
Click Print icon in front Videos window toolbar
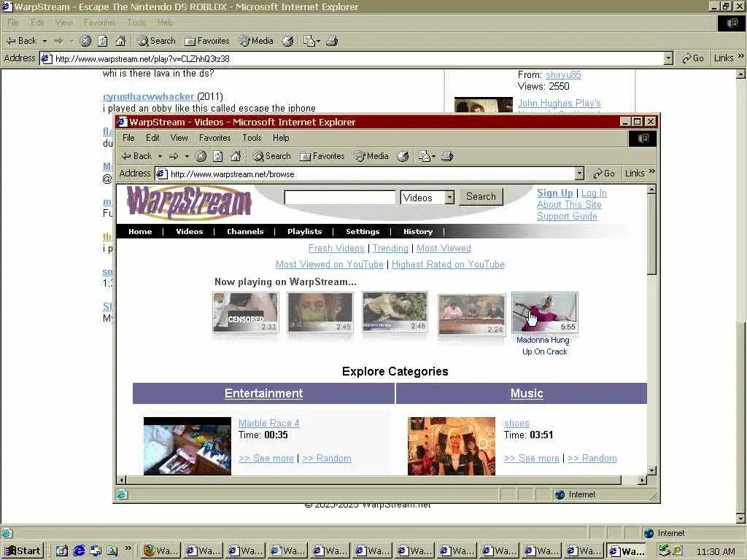tap(447, 156)
